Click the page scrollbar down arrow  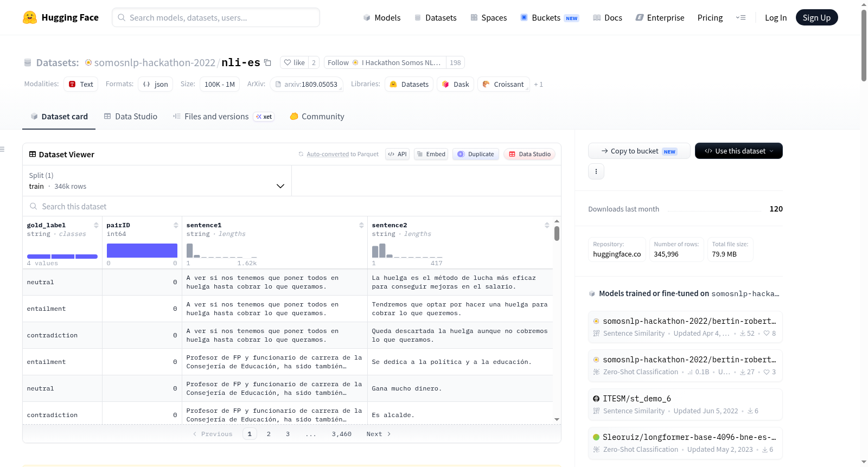(864, 462)
